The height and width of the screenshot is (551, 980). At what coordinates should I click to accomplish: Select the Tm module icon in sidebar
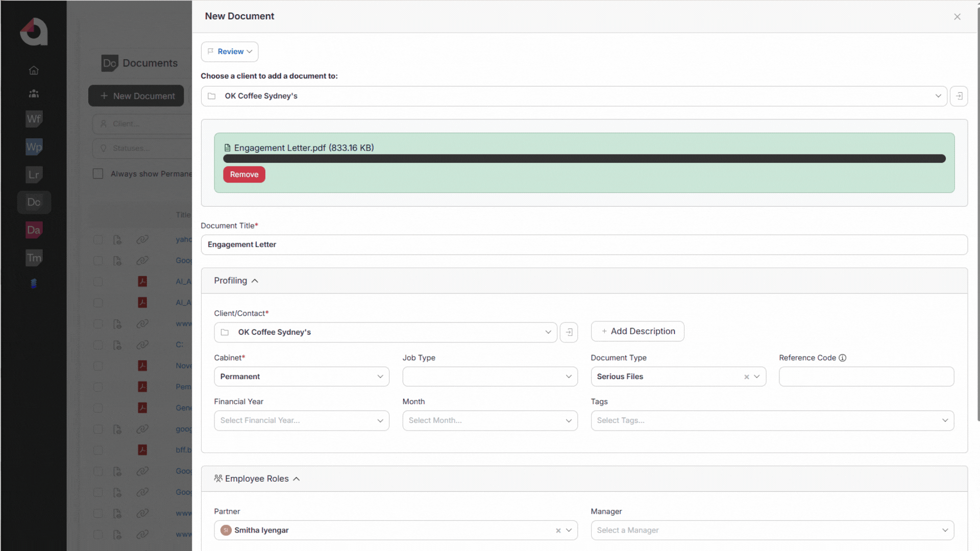point(34,258)
